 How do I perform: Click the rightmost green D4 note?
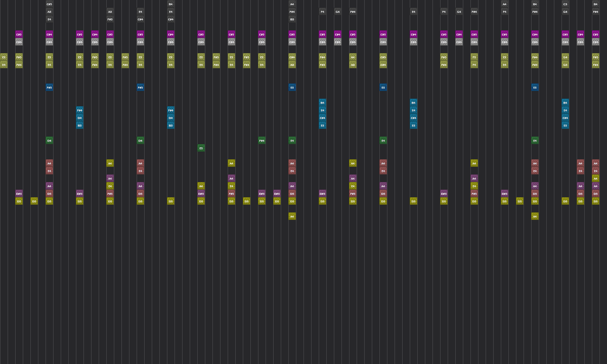pos(140,140)
